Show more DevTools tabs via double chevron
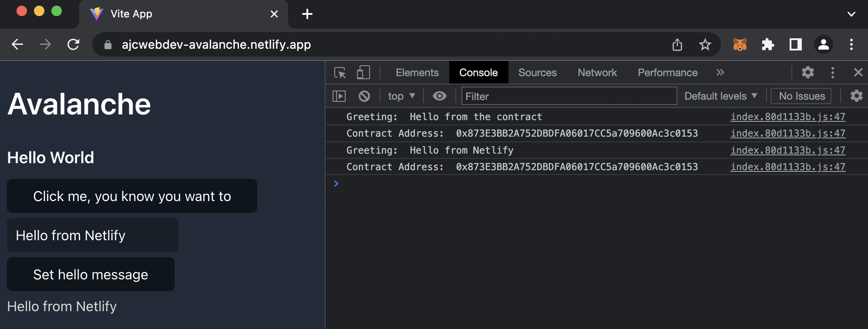This screenshot has width=868, height=329. coord(720,73)
